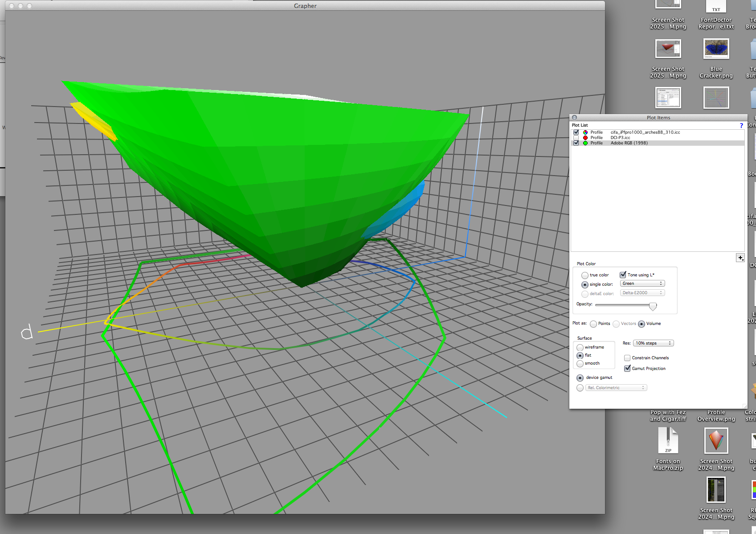
Task: Select the cifa_iPfpro1000_arches88_310.icc row
Action: point(658,132)
